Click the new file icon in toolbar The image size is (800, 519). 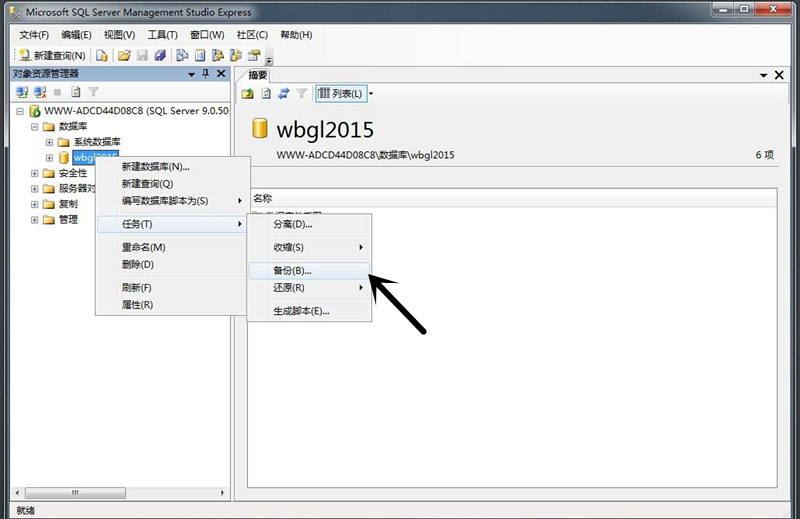coord(102,55)
